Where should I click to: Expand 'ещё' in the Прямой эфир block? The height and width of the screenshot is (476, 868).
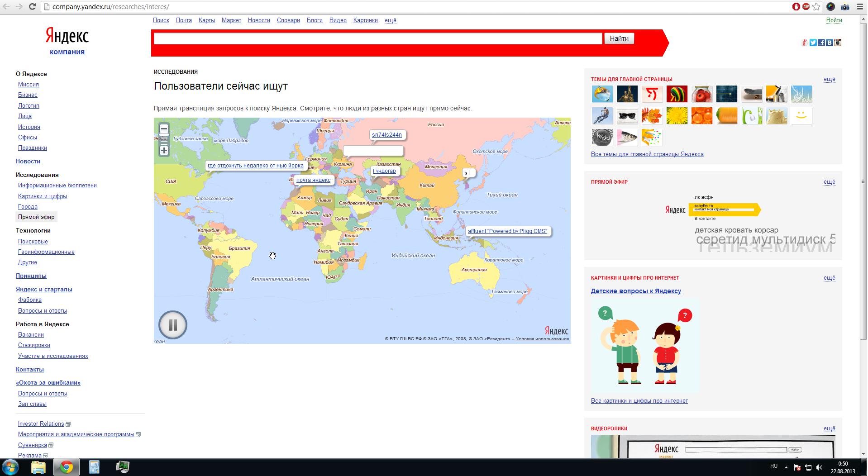coord(830,182)
